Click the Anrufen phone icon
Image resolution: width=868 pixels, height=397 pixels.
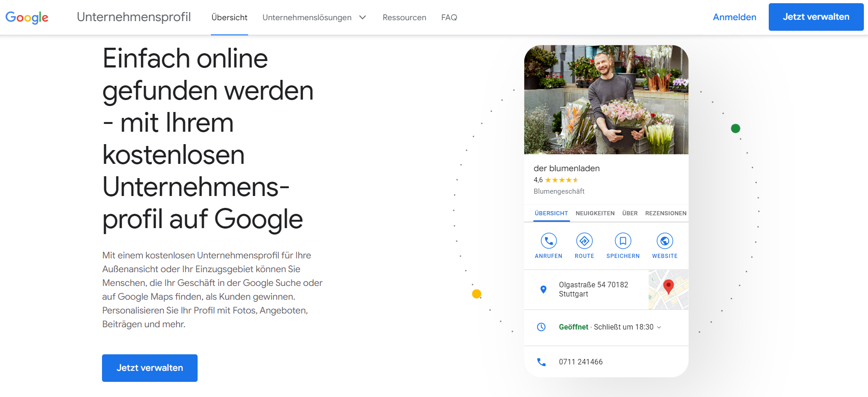[x=549, y=241]
